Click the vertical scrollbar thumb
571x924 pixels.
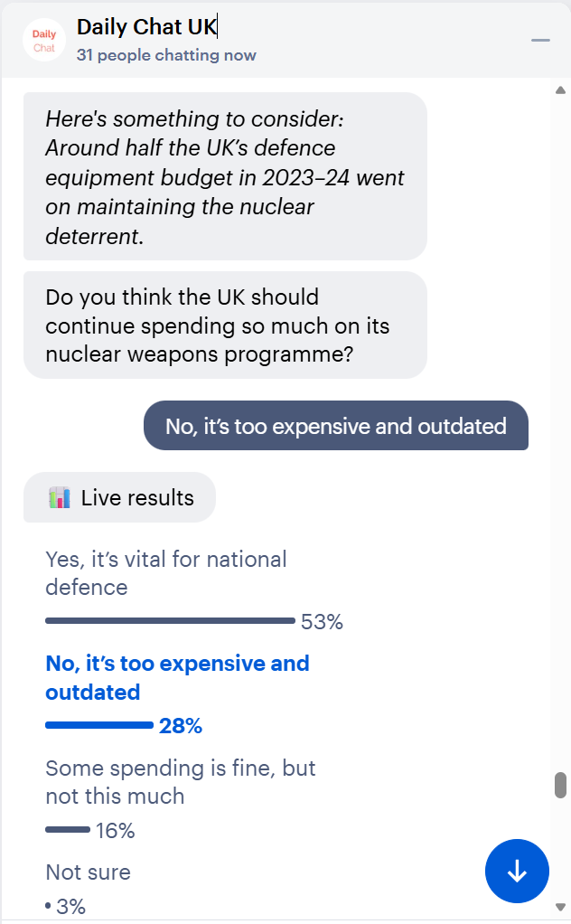(x=560, y=785)
